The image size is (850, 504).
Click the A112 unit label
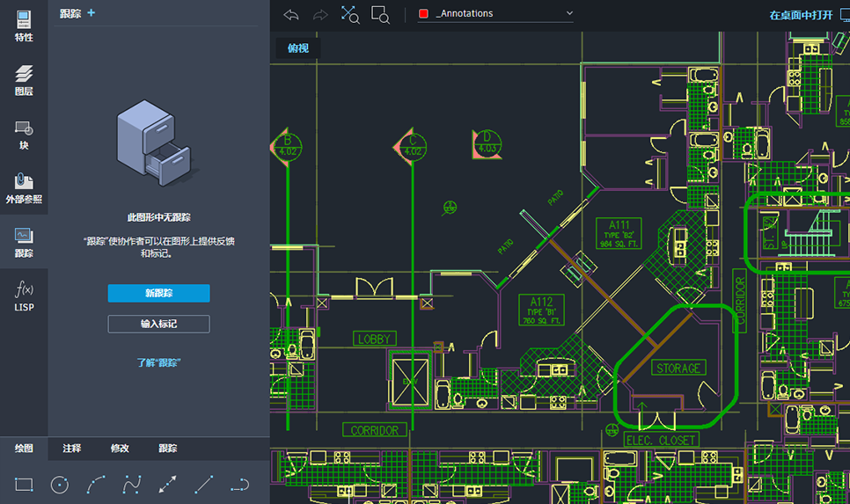point(541,310)
